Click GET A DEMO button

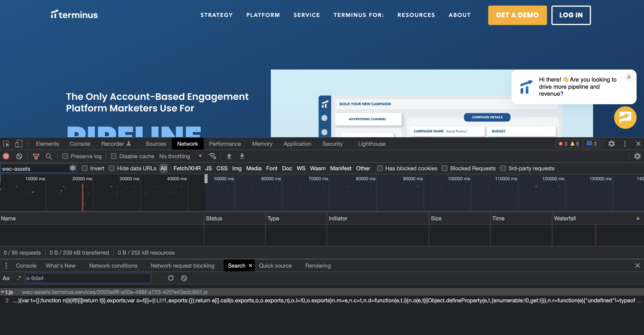(517, 15)
